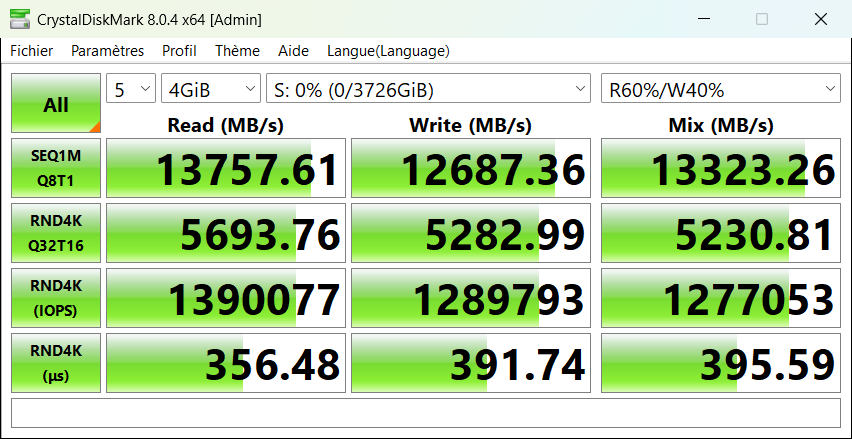Open the test count dropdown showing 5
The height and width of the screenshot is (439, 852).
coord(131,90)
